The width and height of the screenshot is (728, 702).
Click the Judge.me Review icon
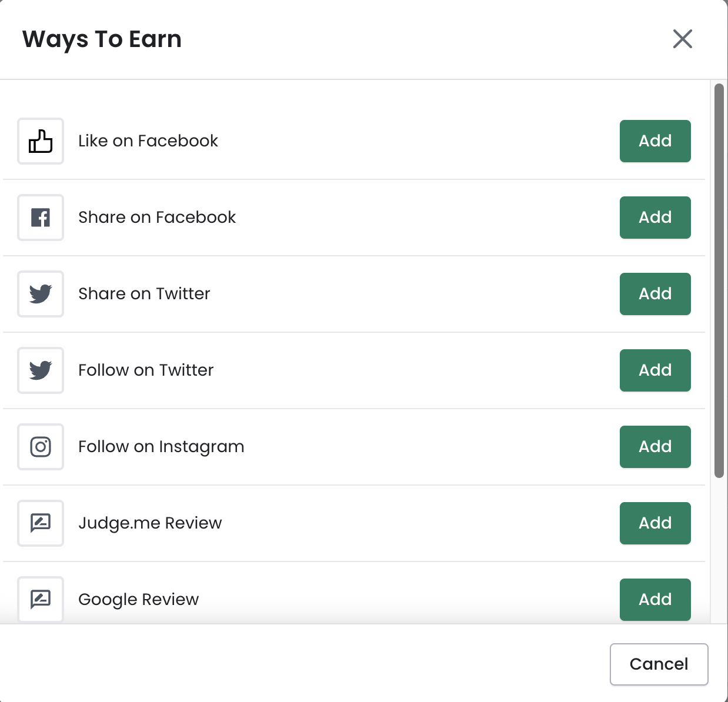pyautogui.click(x=41, y=523)
